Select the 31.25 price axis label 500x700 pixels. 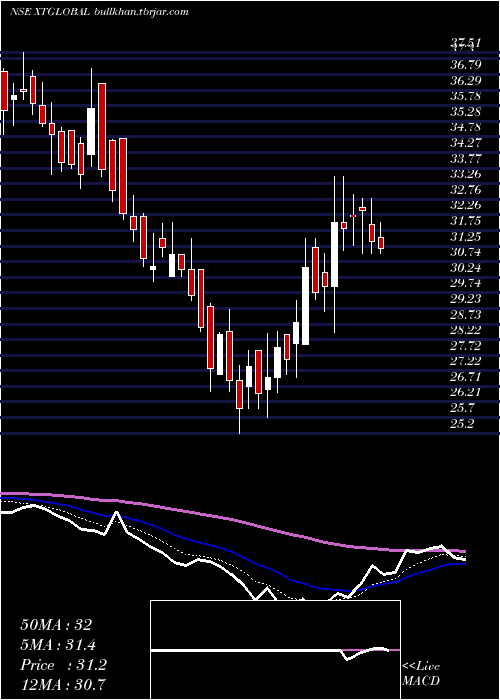tap(465, 237)
